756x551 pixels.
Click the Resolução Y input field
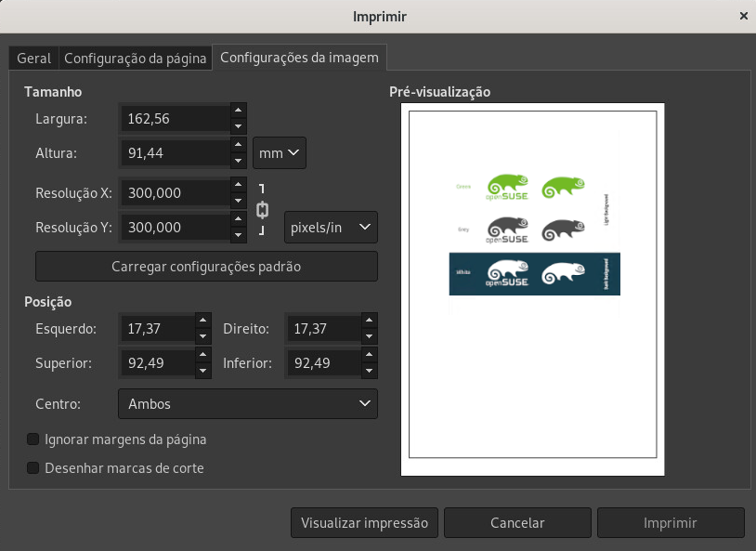tap(175, 228)
